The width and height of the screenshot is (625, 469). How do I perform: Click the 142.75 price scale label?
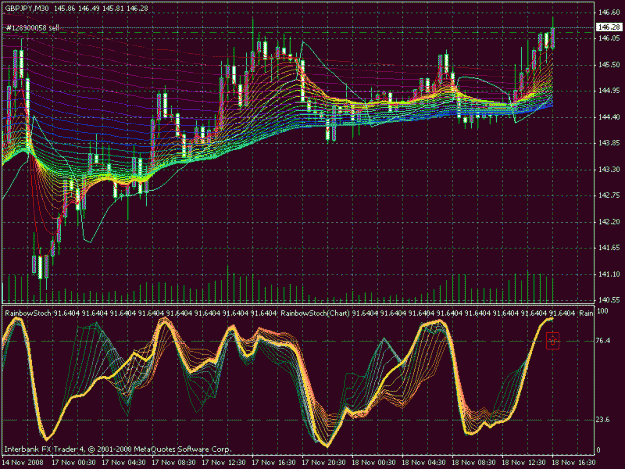pyautogui.click(x=609, y=195)
